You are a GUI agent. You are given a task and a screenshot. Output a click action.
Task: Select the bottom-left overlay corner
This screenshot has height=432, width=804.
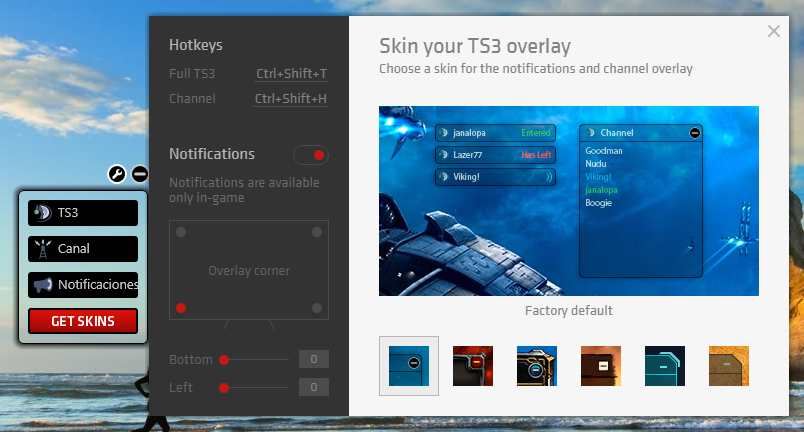(x=181, y=308)
